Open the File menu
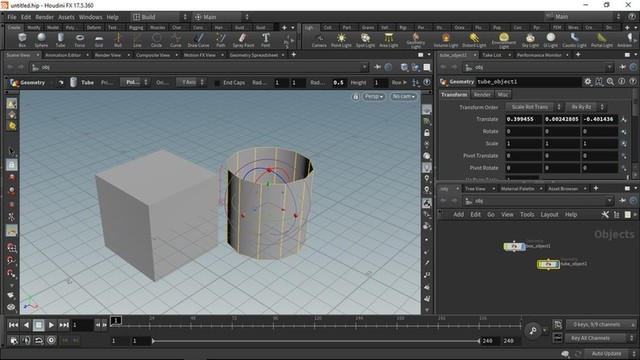The image size is (640, 360). 12,17
